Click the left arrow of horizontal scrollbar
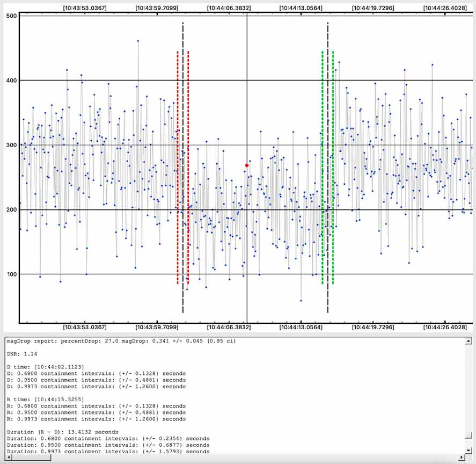The height and width of the screenshot is (464, 476). pyautogui.click(x=9, y=457)
